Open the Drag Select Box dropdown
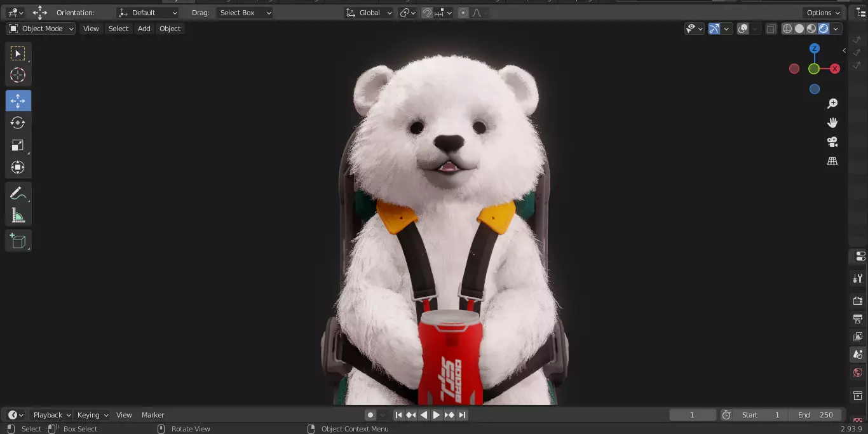 (x=245, y=13)
